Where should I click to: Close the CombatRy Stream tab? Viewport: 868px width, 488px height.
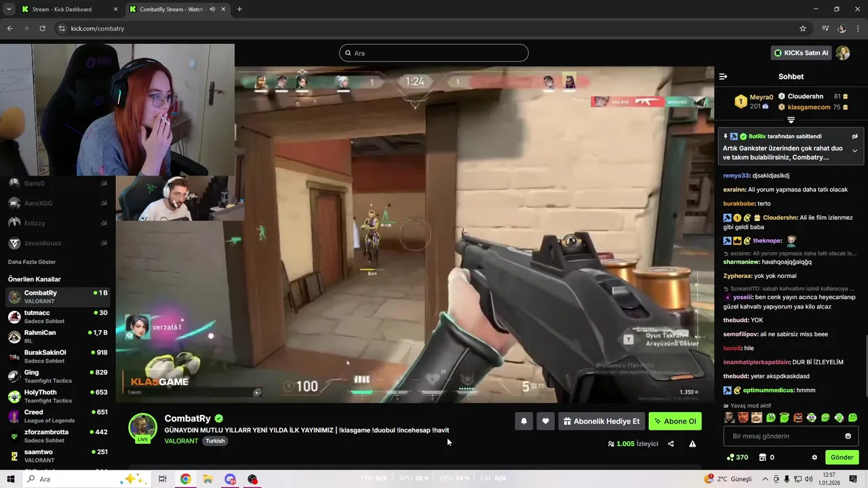(223, 9)
